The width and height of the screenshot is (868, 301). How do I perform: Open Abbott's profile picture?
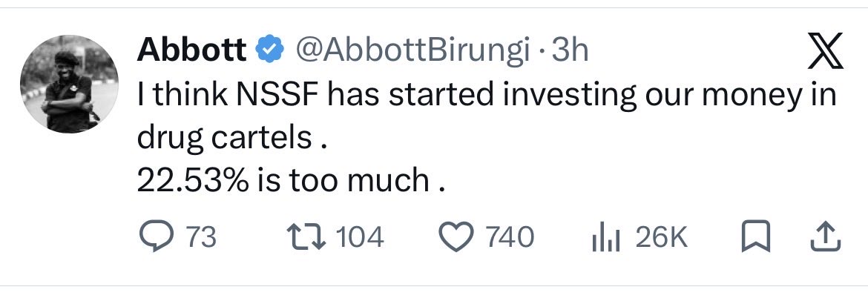pos(69,84)
